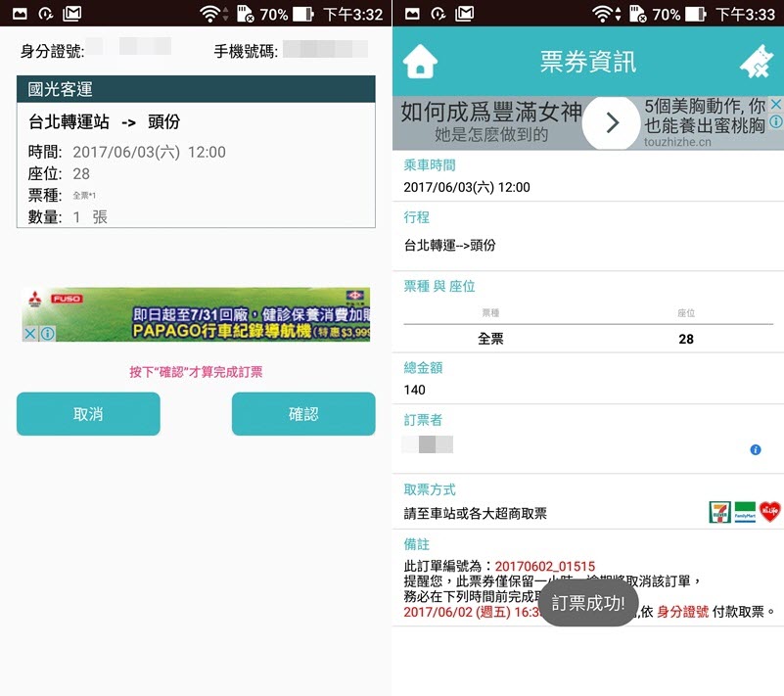Tap order number 20170602_01515
The image size is (784, 696).
(x=545, y=566)
